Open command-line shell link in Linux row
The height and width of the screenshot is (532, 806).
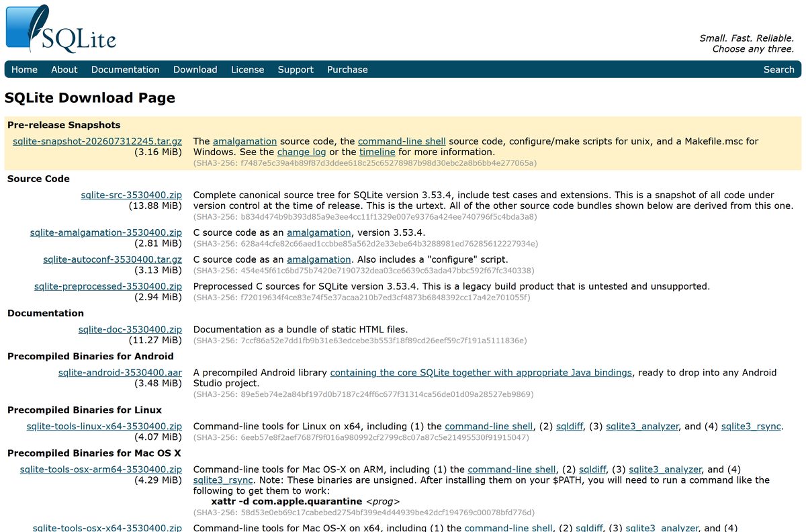pyautogui.click(x=488, y=426)
